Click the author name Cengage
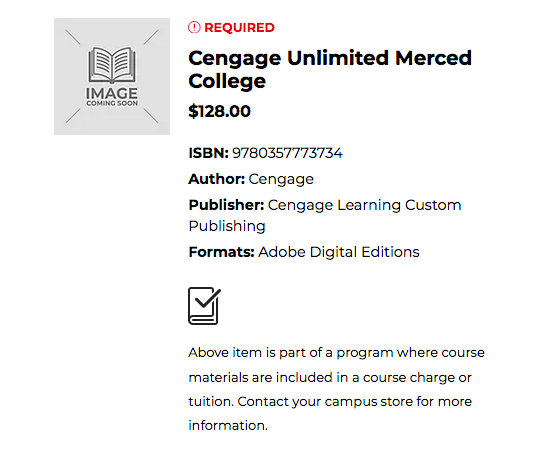 coord(281,179)
